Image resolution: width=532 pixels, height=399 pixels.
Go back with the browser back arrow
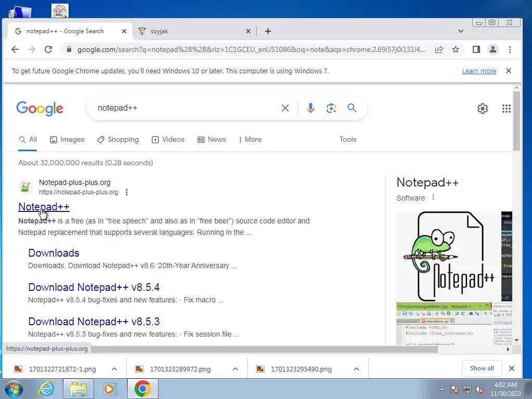coord(15,49)
